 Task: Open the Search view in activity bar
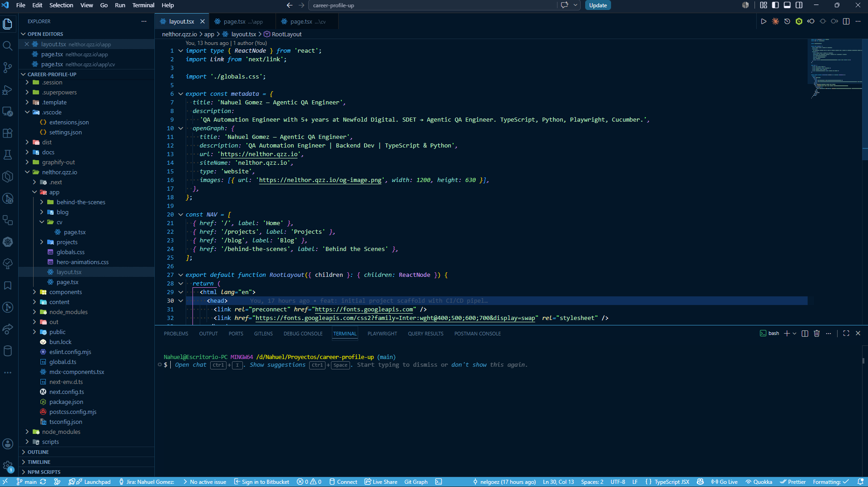point(8,45)
